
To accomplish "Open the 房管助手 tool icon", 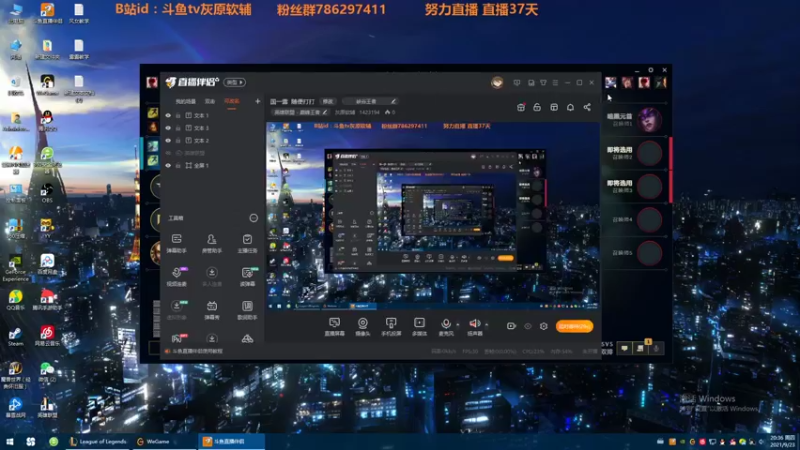I will 212,243.
